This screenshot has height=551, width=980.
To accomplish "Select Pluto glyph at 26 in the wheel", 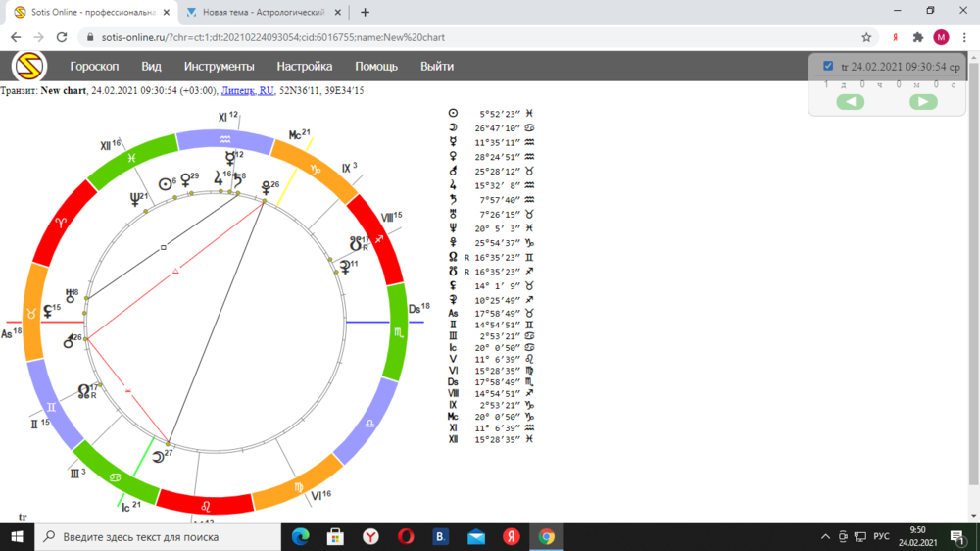I will (x=266, y=187).
